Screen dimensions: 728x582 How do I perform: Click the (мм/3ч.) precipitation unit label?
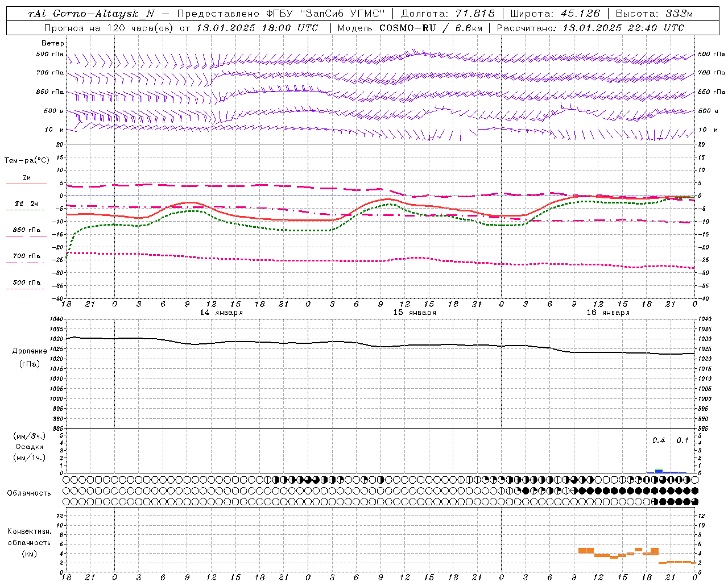click(30, 436)
